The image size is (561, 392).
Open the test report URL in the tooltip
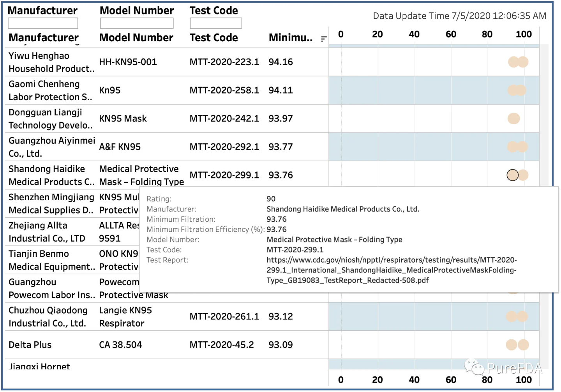pos(392,270)
